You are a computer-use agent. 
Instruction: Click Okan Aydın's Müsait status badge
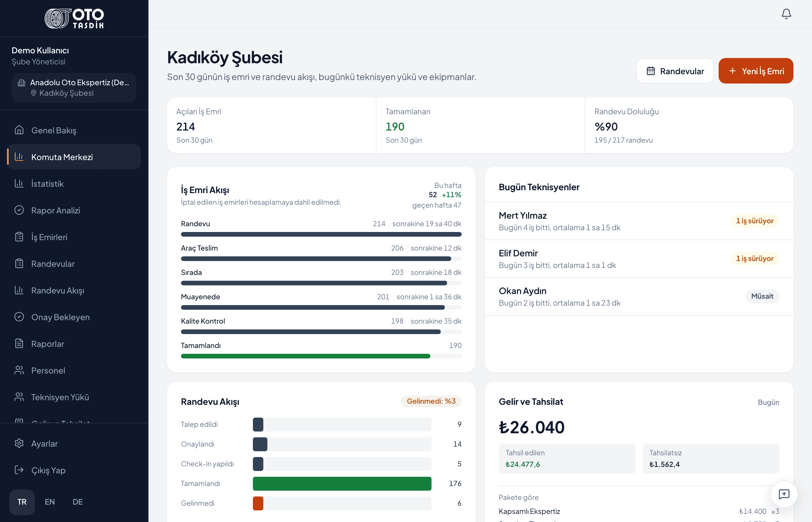(x=762, y=296)
